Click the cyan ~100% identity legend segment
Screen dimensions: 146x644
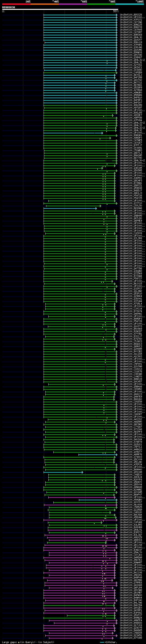click(130, 4)
